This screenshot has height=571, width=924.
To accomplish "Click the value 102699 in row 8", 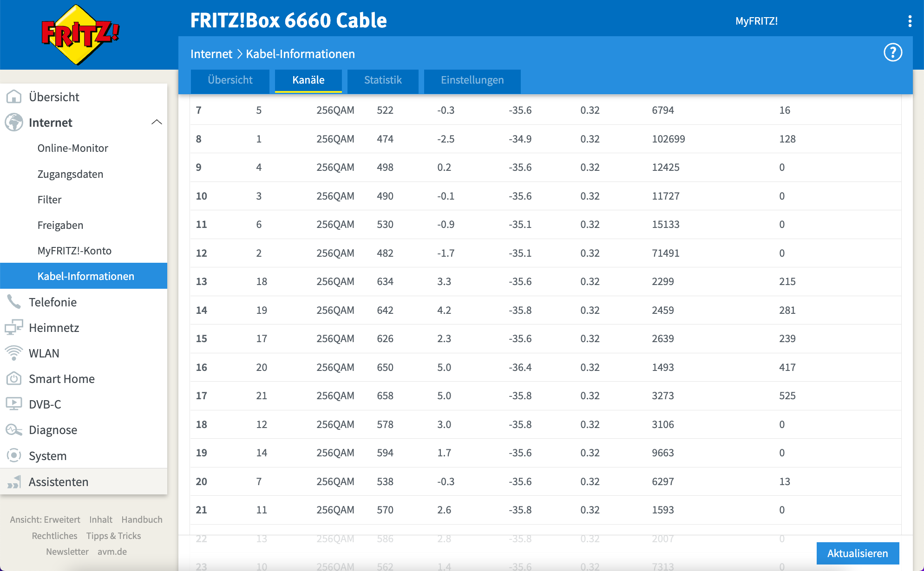I will (668, 139).
